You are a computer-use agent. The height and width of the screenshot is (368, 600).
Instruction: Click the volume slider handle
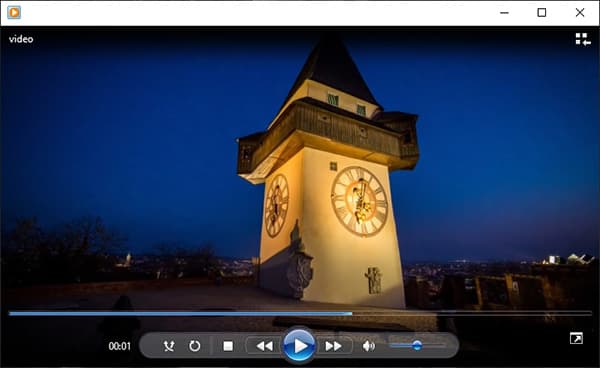tap(417, 346)
